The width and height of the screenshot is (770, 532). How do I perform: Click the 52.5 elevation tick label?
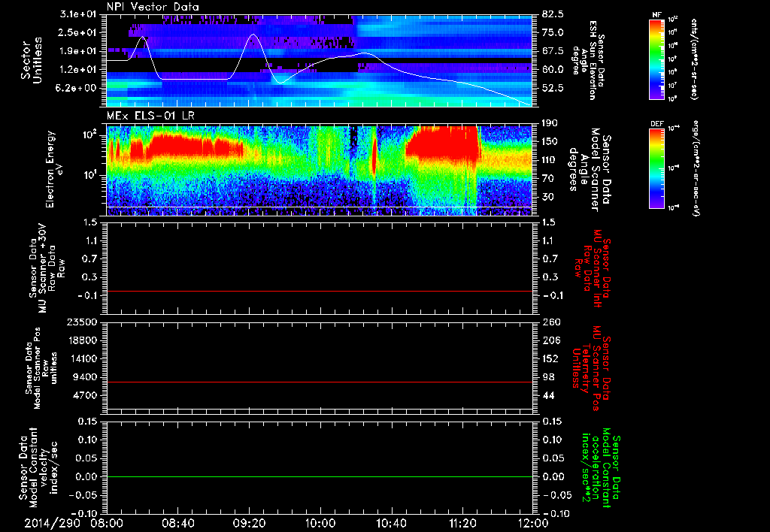click(x=553, y=89)
